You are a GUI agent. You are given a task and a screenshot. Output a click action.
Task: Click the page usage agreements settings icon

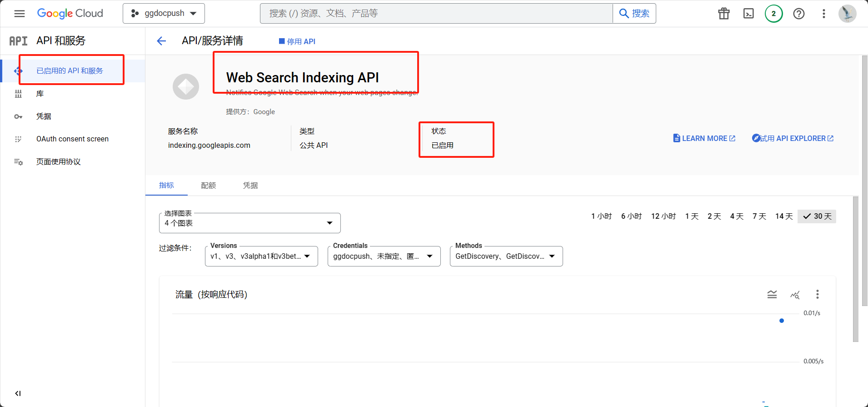(x=18, y=162)
